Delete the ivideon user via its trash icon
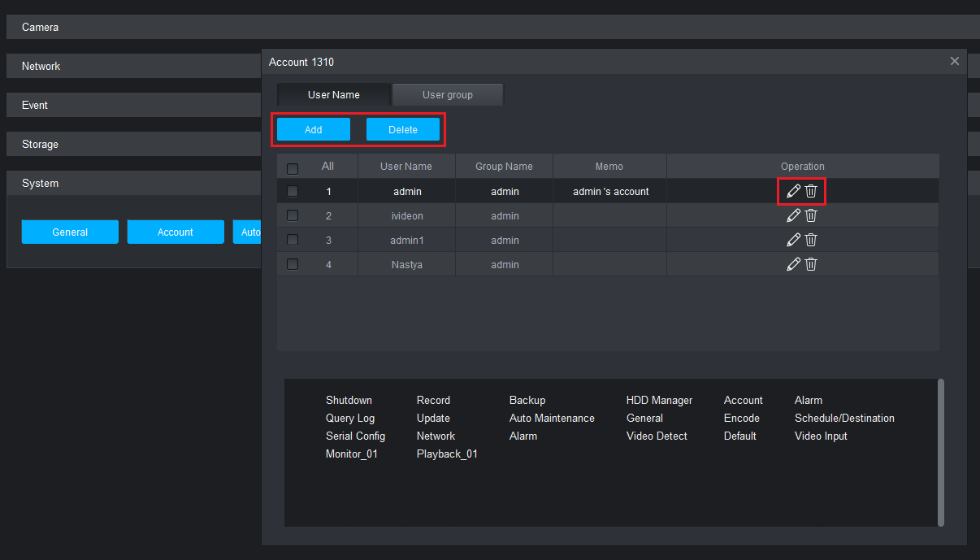The image size is (980, 560). 811,215
